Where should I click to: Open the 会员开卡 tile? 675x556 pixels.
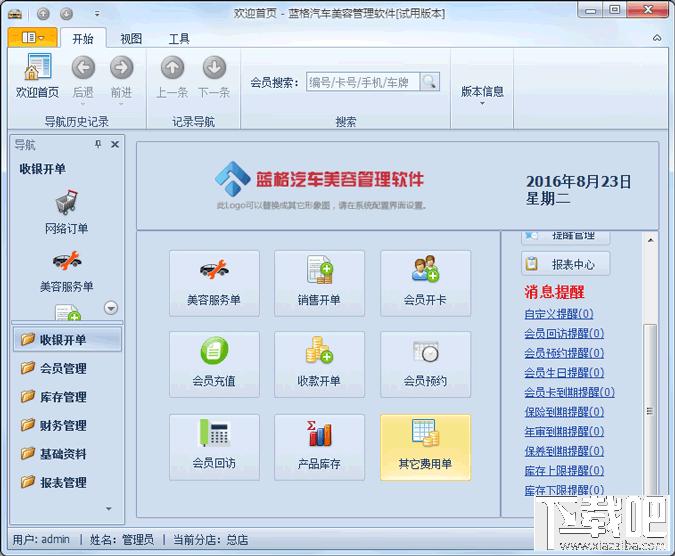click(x=425, y=284)
